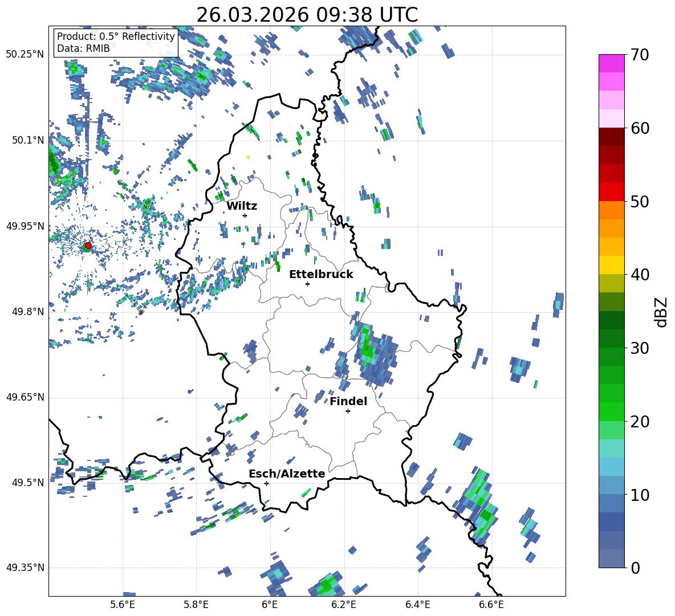Click the 50 dBZ colorbar tick label
Viewport: 675px width, 616px height.
coord(639,202)
